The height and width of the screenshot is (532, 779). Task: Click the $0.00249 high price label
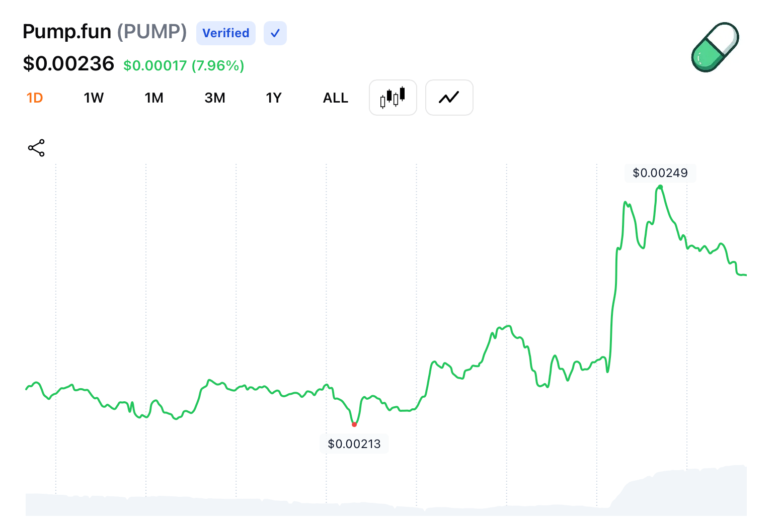coord(660,172)
